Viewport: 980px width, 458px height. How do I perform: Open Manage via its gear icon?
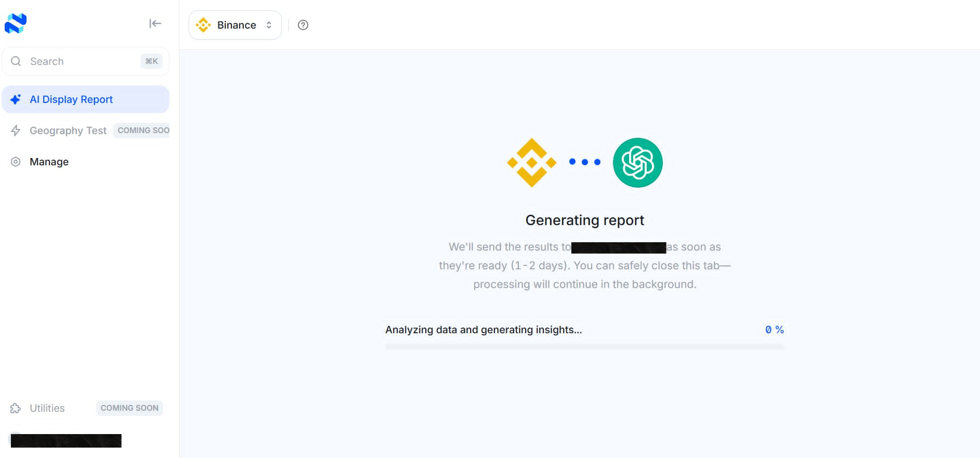[x=15, y=162]
